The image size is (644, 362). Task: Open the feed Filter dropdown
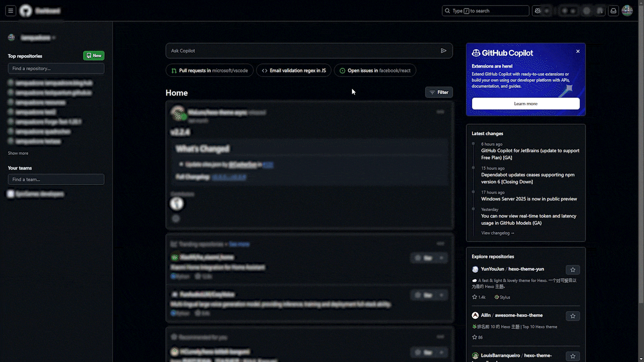(x=439, y=93)
